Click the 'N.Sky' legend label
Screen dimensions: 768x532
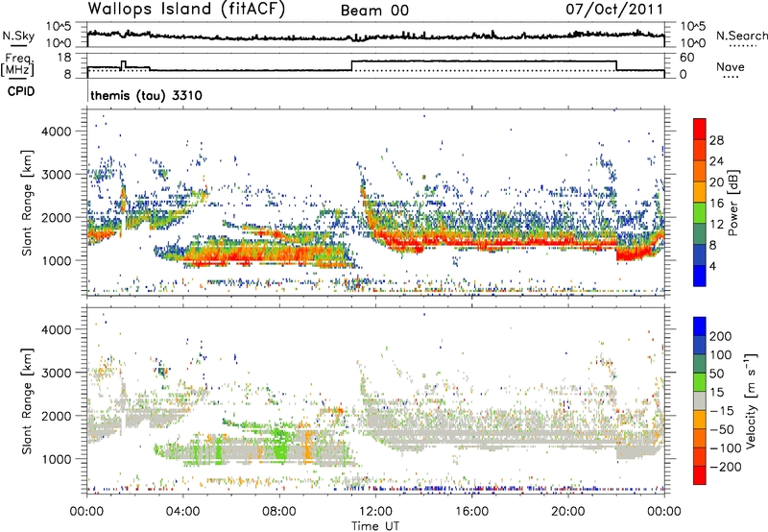(18, 36)
